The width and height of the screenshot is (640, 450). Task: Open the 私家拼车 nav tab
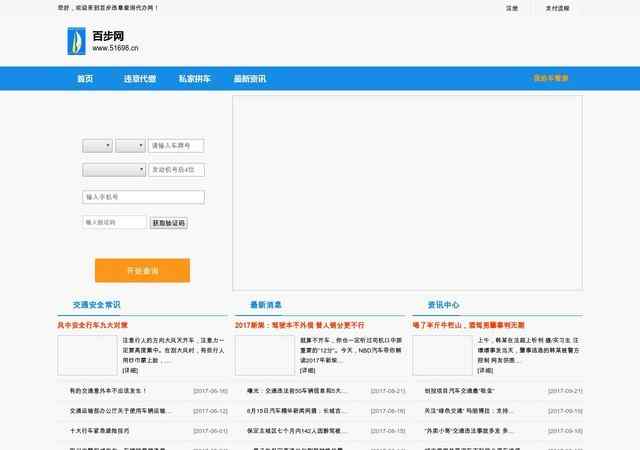point(195,78)
